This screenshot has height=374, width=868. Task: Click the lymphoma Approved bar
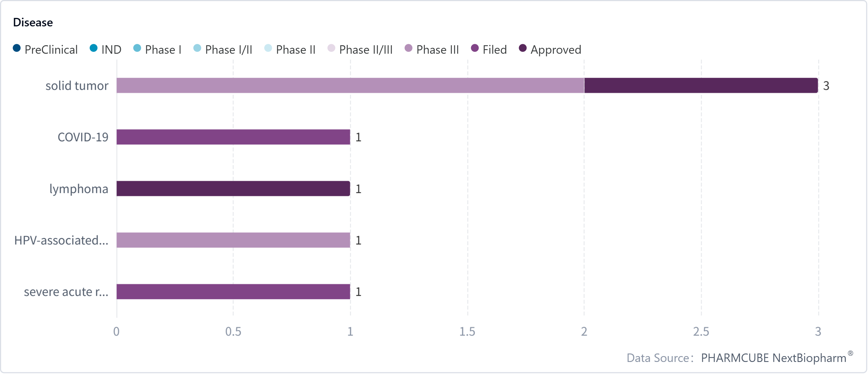233,188
